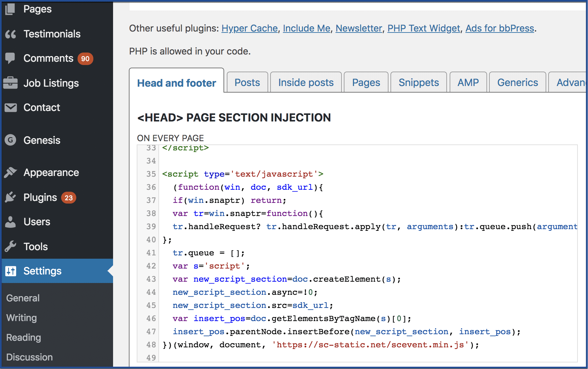Image resolution: width=588 pixels, height=369 pixels.
Task: Open General settings submenu
Action: click(x=23, y=298)
